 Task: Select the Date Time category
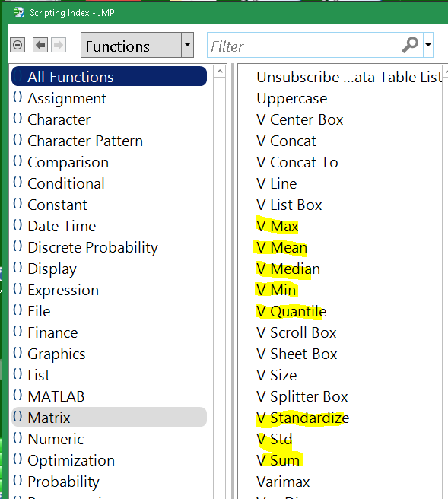click(62, 226)
